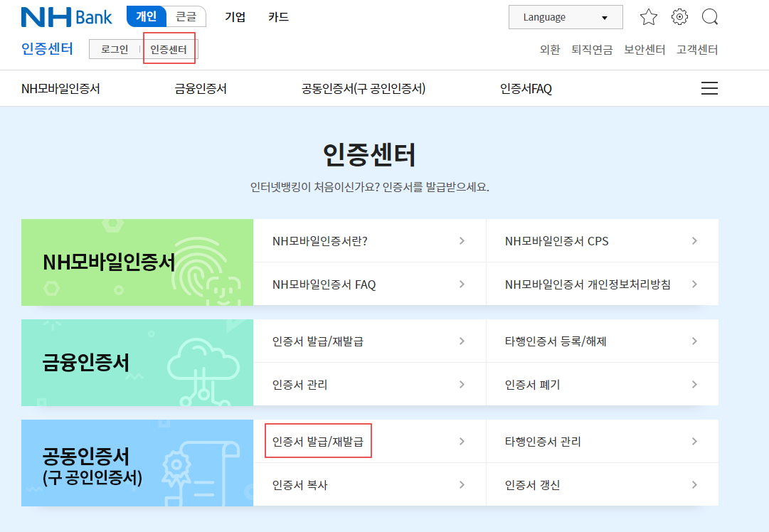Go to 카드 menu
769x532 pixels.
pos(279,17)
